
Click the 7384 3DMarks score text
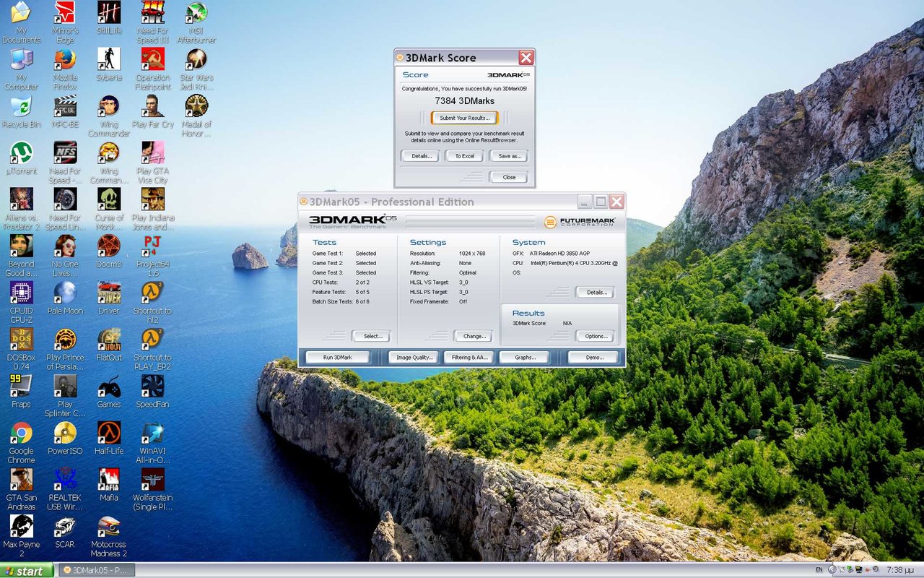click(x=465, y=101)
